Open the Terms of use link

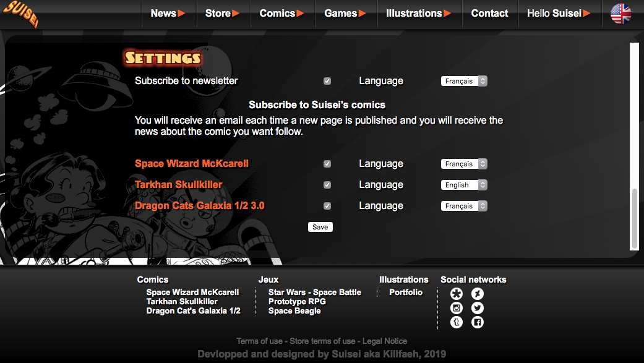(x=260, y=341)
